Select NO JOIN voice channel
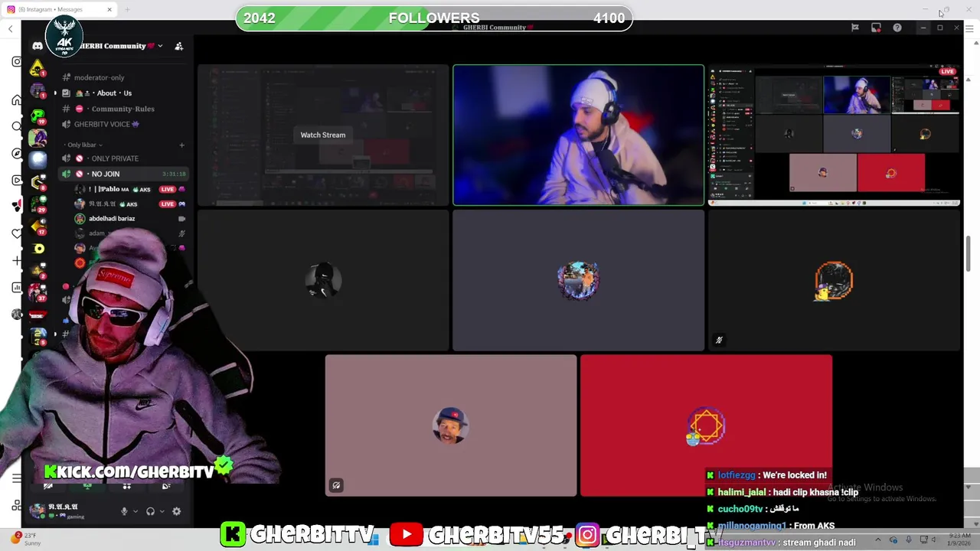The image size is (980, 551). pos(124,174)
